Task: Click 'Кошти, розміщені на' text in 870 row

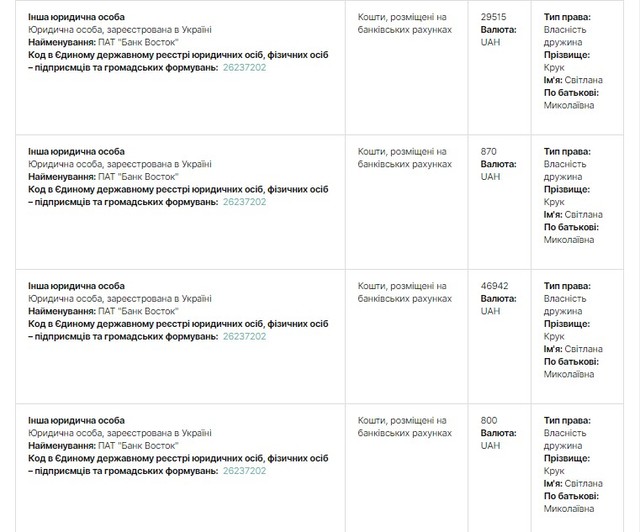Action: pyautogui.click(x=404, y=152)
